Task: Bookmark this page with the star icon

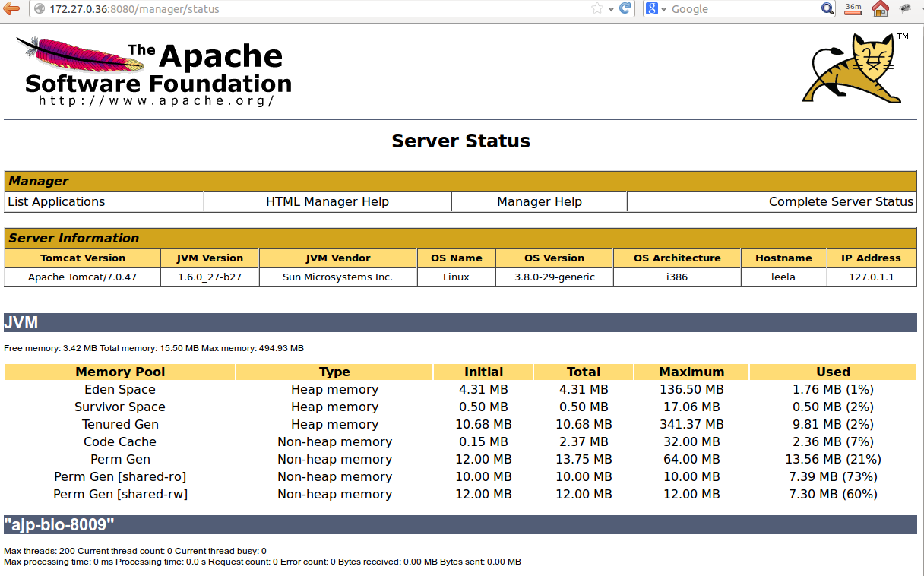Action: pyautogui.click(x=597, y=8)
